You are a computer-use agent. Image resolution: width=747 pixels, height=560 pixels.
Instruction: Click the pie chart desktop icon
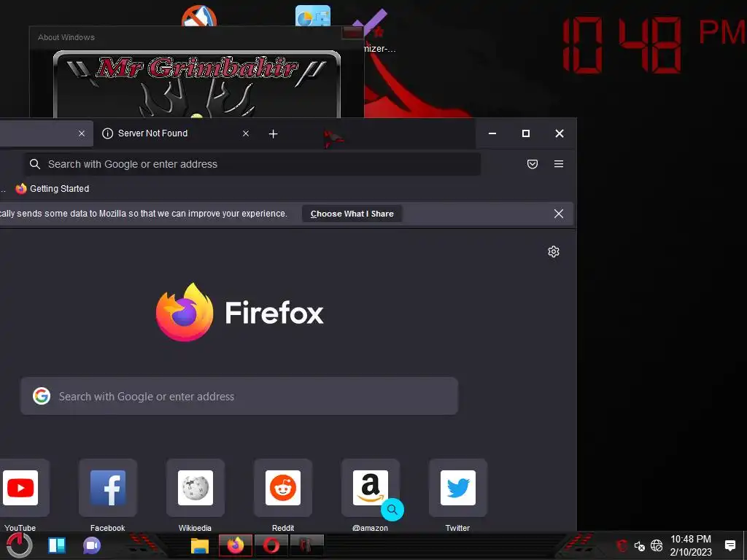click(312, 16)
